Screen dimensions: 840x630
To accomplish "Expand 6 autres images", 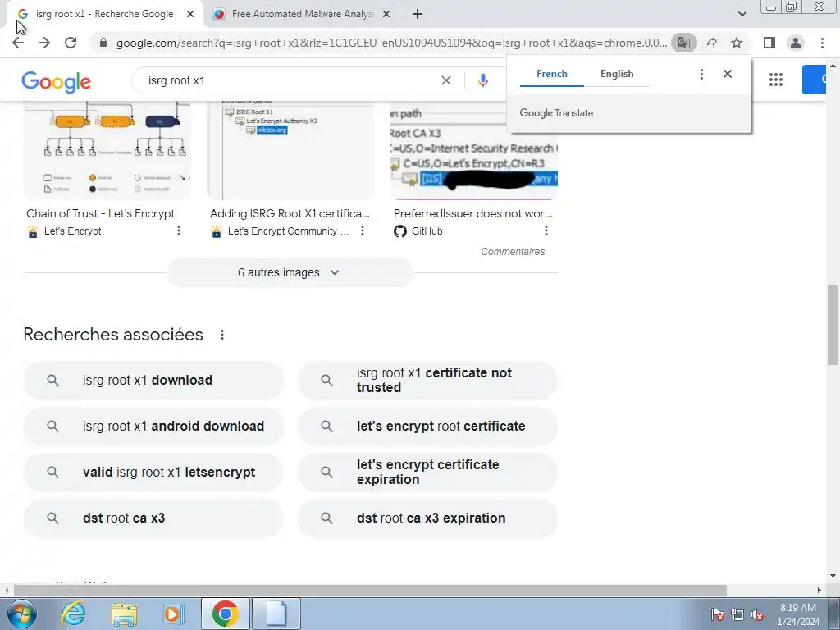I will tap(290, 272).
